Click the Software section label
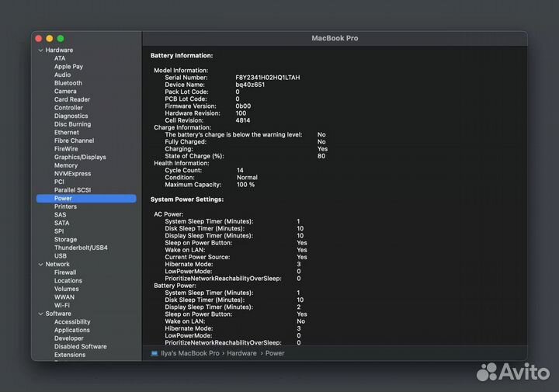Image resolution: width=559 pixels, height=392 pixels. click(58, 314)
